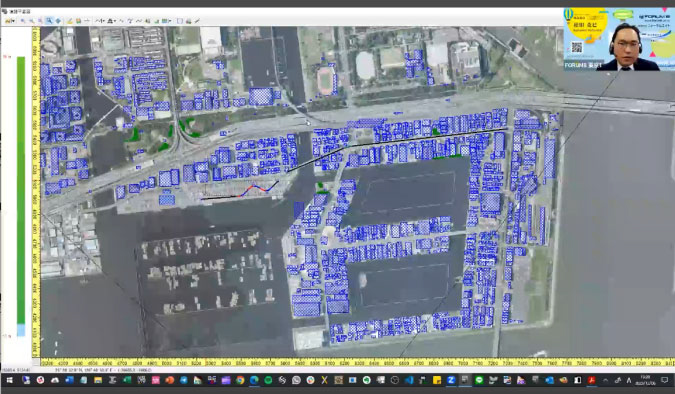Screen dimensions: 675x394
Task: Click the green elevation legend color bar
Action: [21, 190]
